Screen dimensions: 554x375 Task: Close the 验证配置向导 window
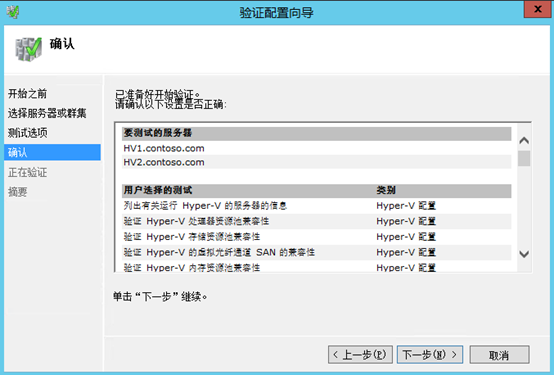point(537,9)
